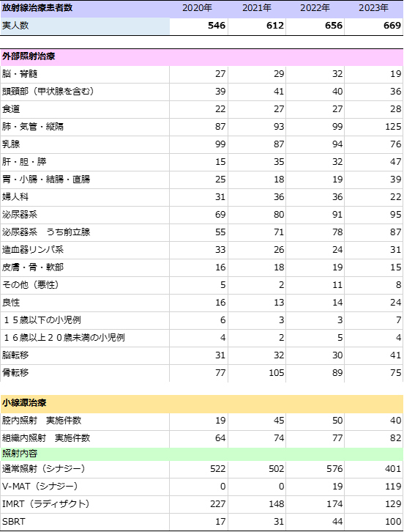The height and width of the screenshot is (532, 404).
Task: Select the 泌尿器系 row label
Action: (x=20, y=215)
